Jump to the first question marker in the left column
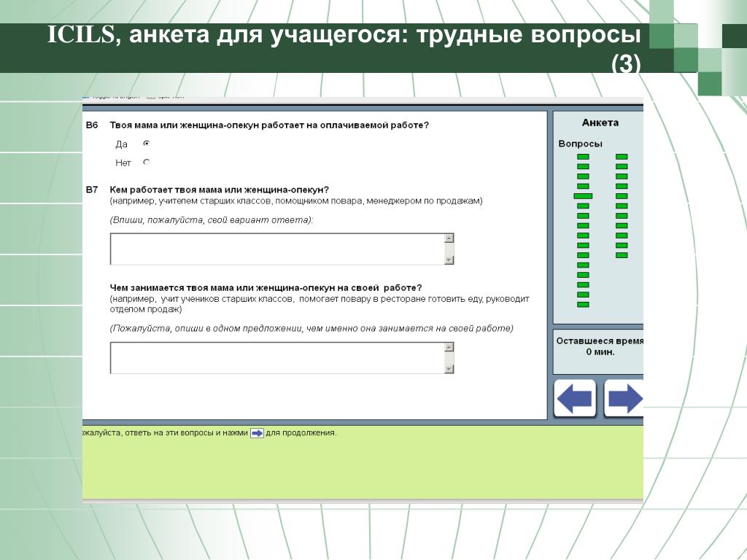747x560 pixels. coord(583,157)
